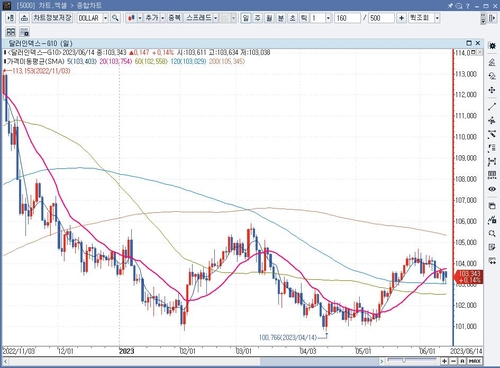Screen dimensions: 500x368
Task: Click the candlestick chart type icon
Action: [131, 18]
